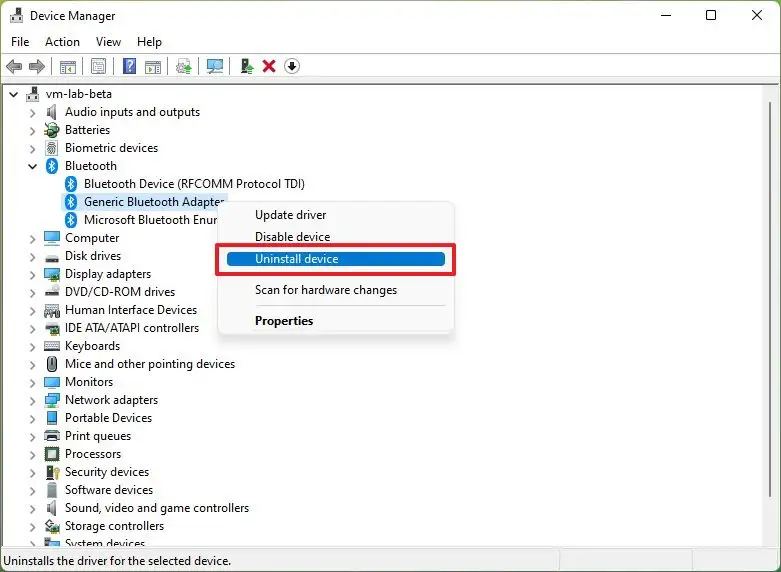Select the Keyboards tree label
This screenshot has width=781, height=572.
[x=93, y=346]
